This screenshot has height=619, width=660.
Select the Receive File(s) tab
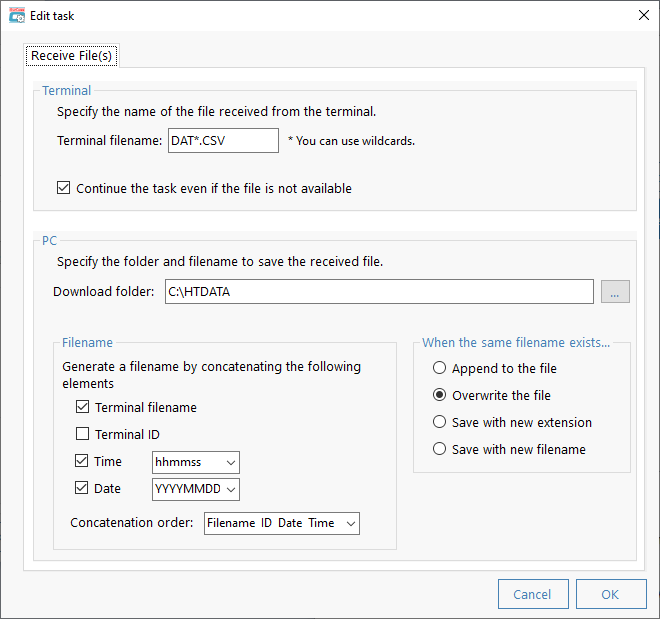point(72,56)
